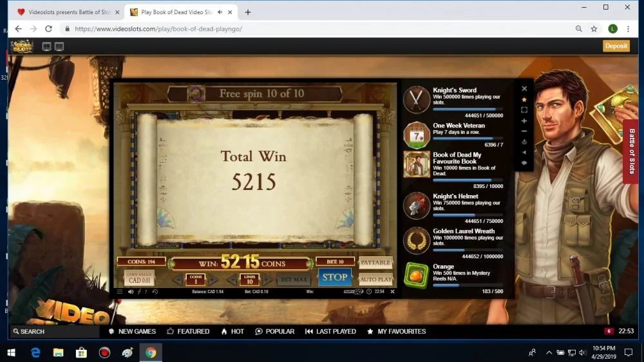Open Chrome profile avatar L
This screenshot has width=644, height=362.
(613, 29)
